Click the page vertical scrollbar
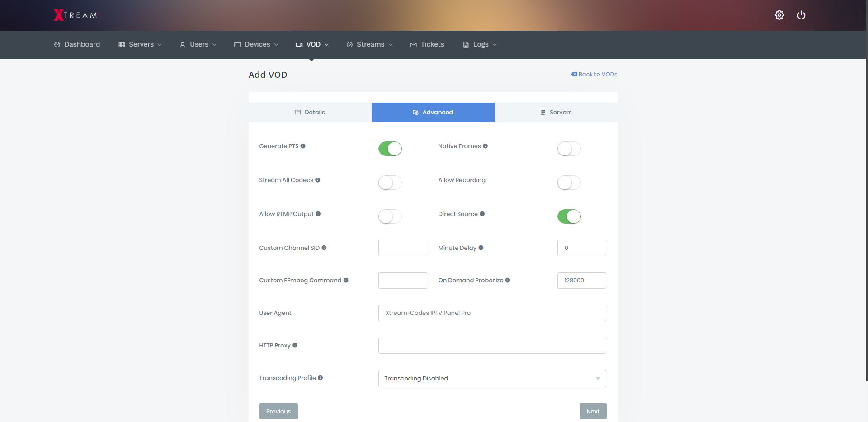This screenshot has height=422, width=868. 866,190
